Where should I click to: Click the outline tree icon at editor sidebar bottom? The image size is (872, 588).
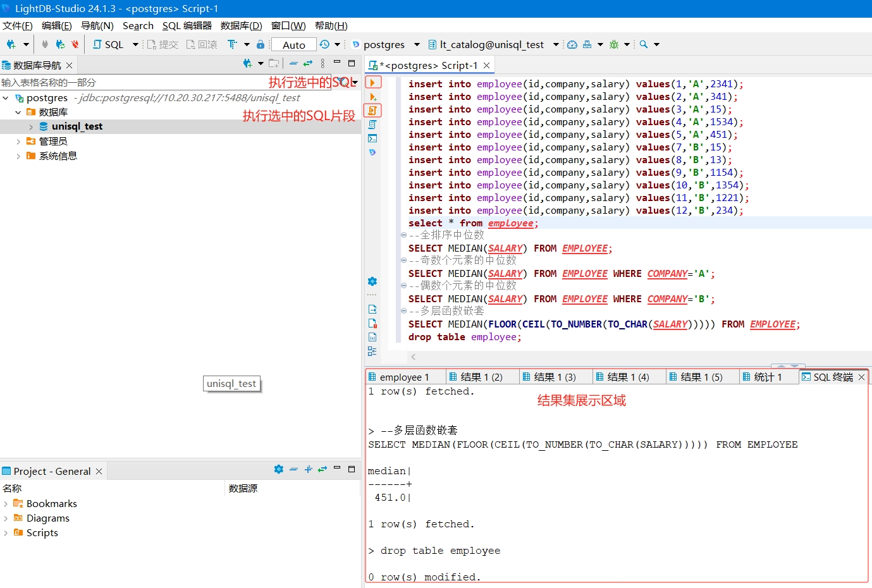point(372,351)
